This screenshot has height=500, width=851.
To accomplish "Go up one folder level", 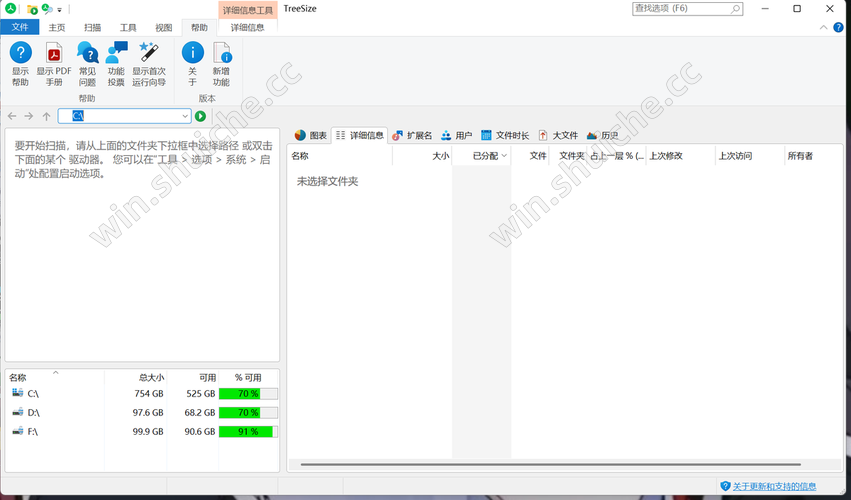I will [x=47, y=116].
